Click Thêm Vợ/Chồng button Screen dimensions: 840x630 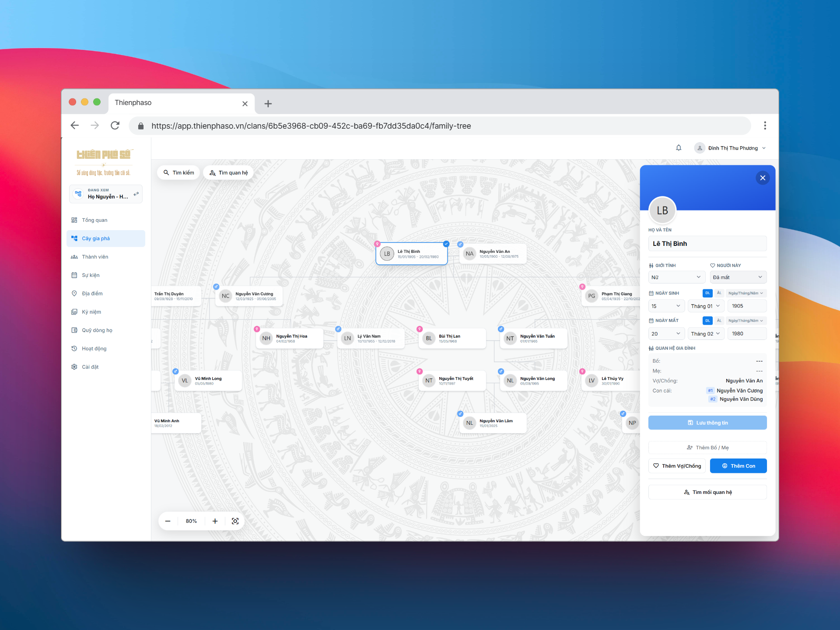click(x=677, y=466)
